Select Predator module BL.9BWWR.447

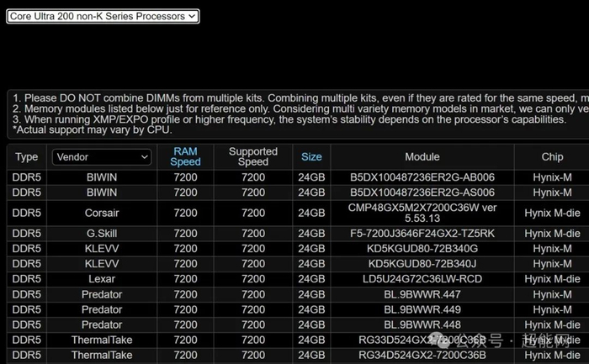click(x=422, y=294)
